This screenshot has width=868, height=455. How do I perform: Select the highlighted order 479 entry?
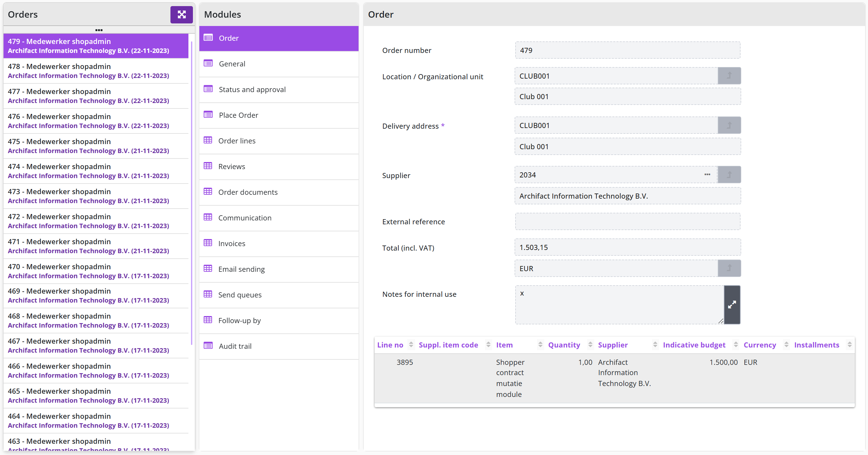[96, 46]
